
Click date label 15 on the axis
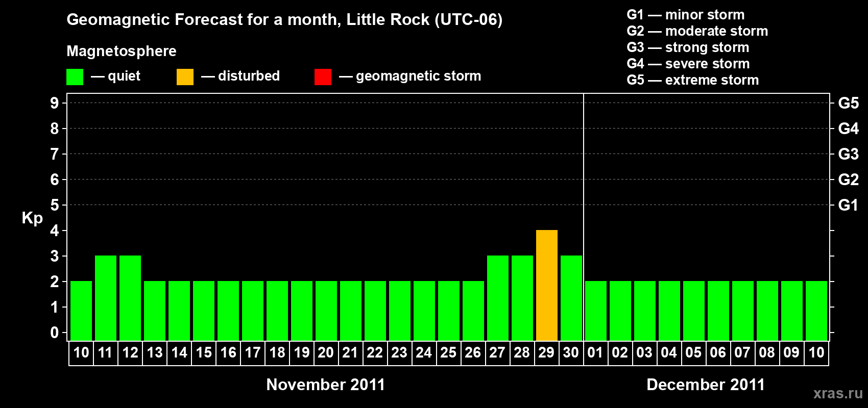coord(204,352)
